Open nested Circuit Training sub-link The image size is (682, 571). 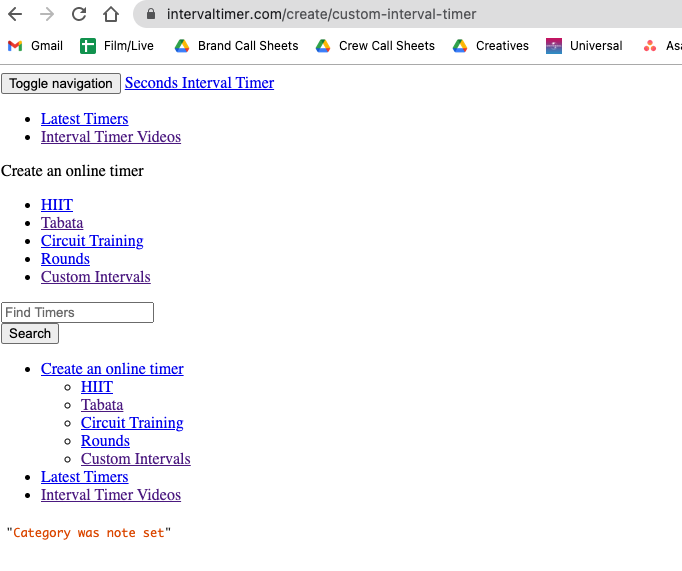tap(132, 423)
